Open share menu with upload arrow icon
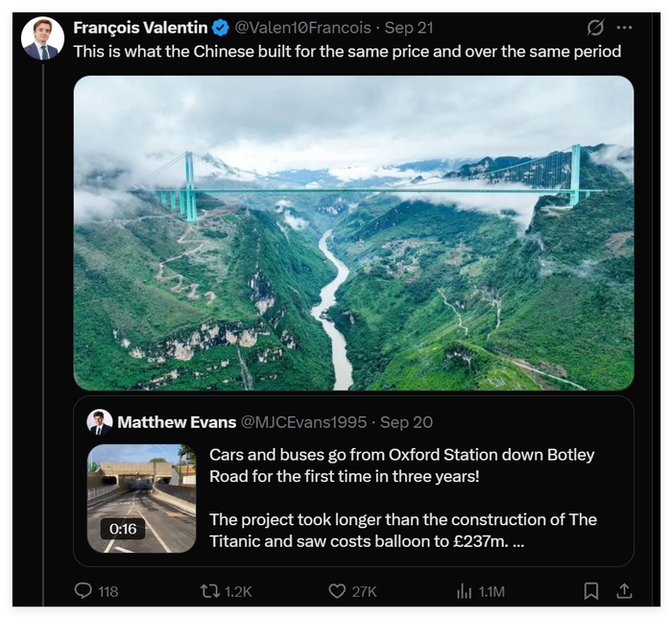This screenshot has width=672, height=619. pos(624,591)
